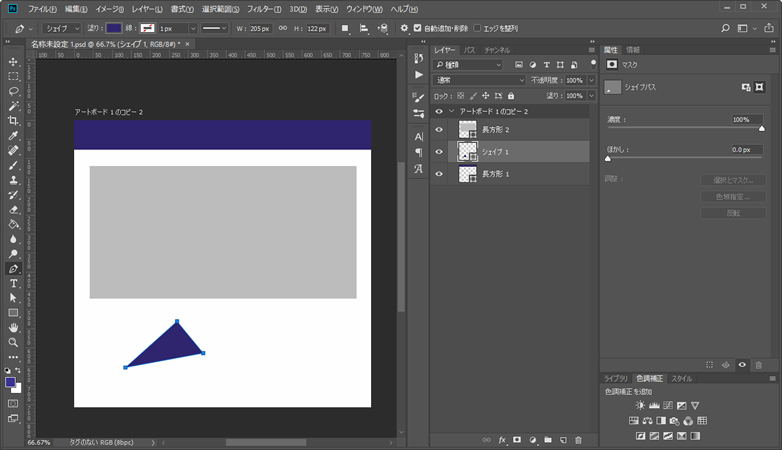Click the W width input field
Image resolution: width=782 pixels, height=450 pixels.
point(259,28)
